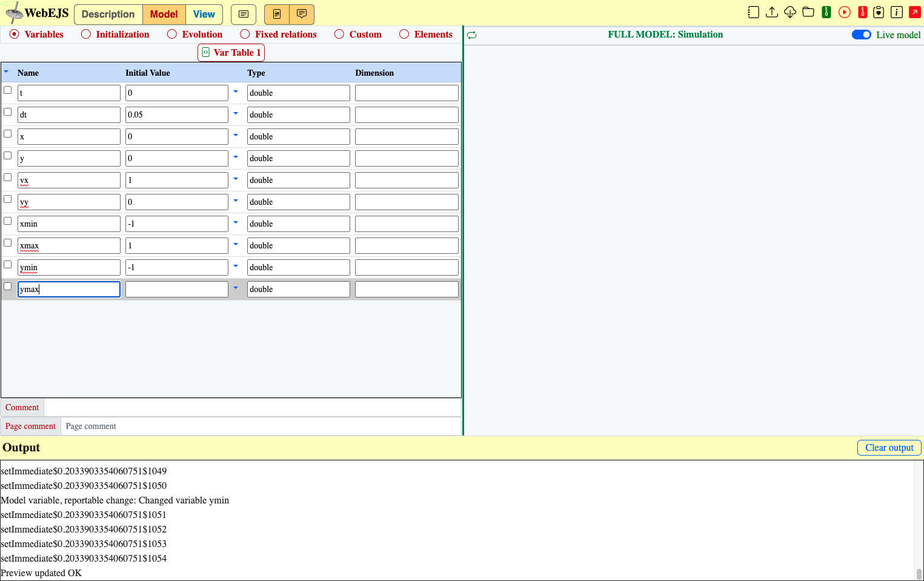Open the initial value dropdown for vx
The height and width of the screenshot is (581, 924).
(236, 179)
